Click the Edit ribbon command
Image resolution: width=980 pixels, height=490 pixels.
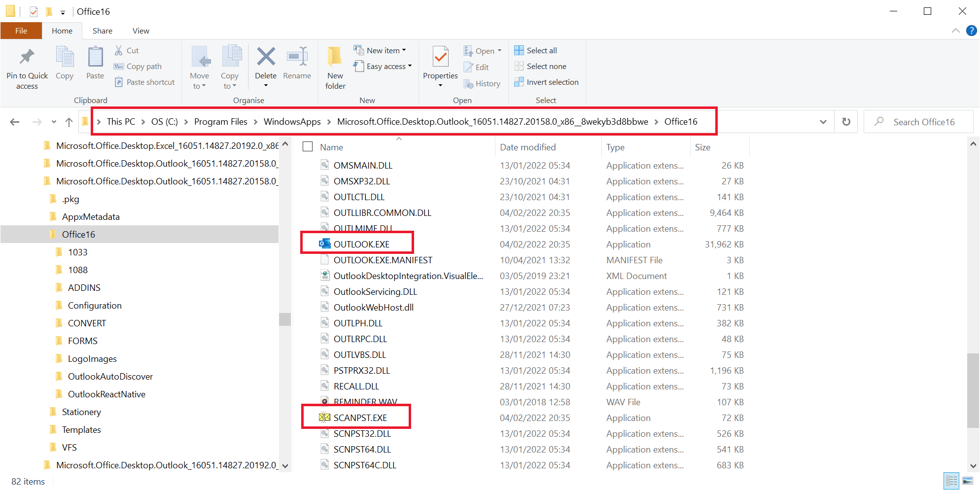[x=476, y=67]
